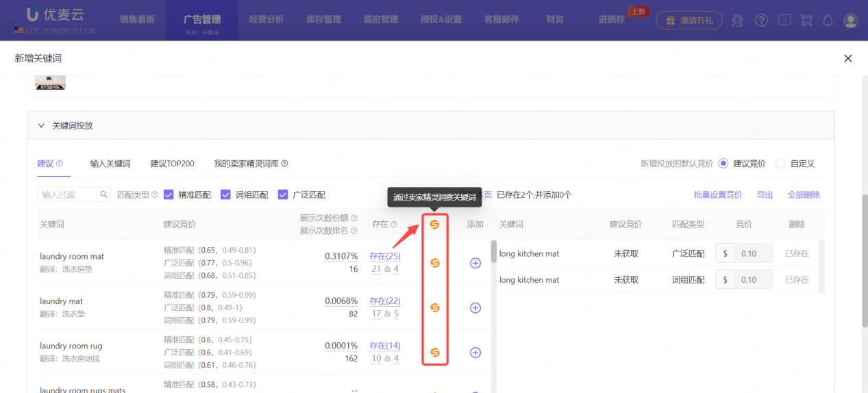Viewport: 868px width, 393px height.
Task: Add keyword laundry room mat with plus icon
Action: point(475,263)
